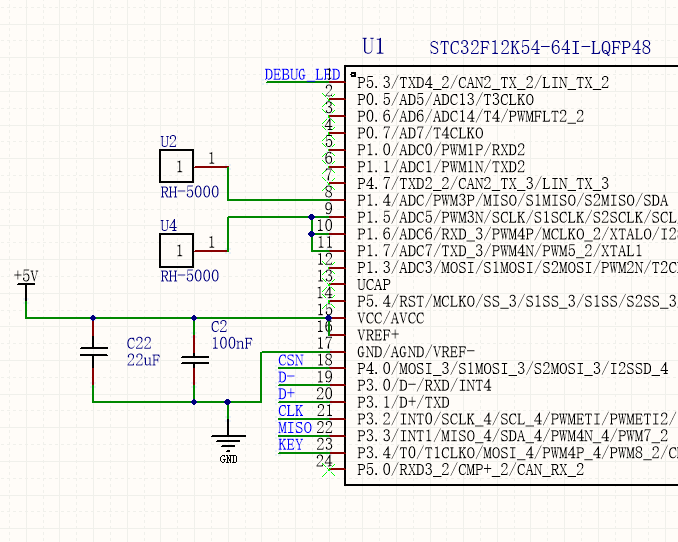Click the C2 designator label

point(219,326)
